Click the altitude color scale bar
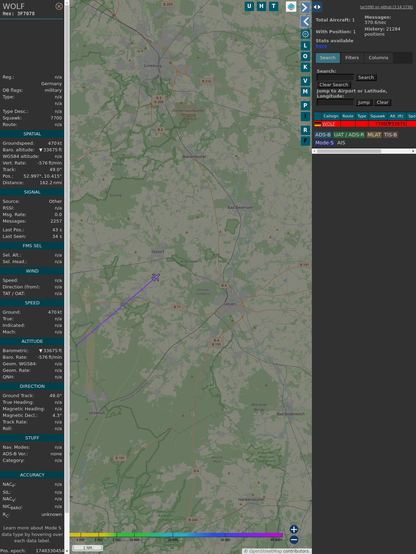The height and width of the screenshot is (554, 416). click(x=176, y=535)
